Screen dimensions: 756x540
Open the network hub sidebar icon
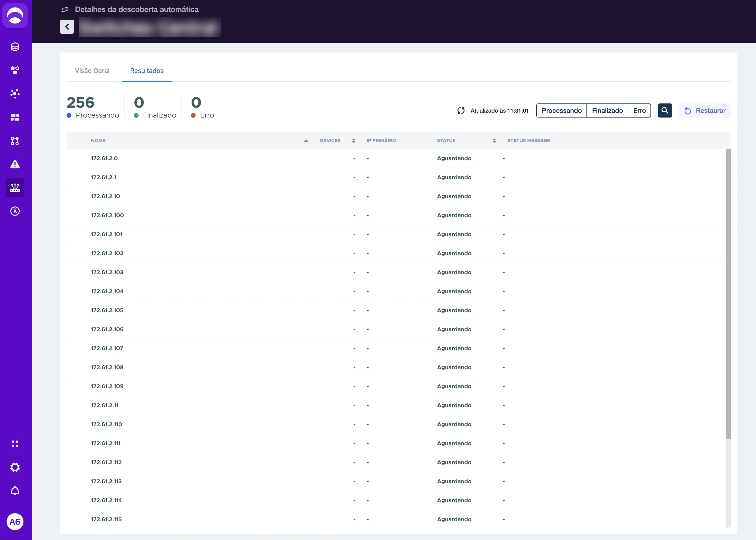15,94
